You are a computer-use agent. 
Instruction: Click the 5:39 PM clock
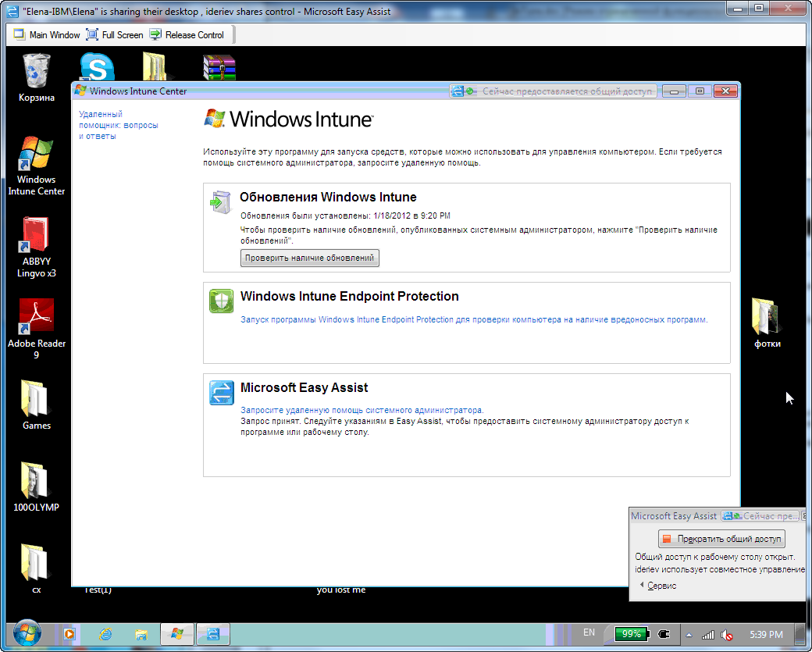pyautogui.click(x=766, y=634)
